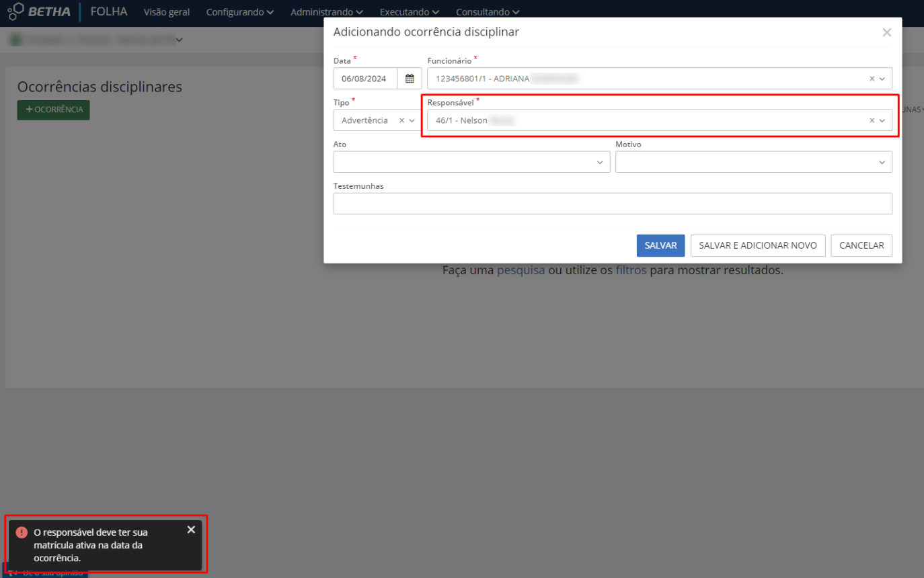The width and height of the screenshot is (924, 578).
Task: Expand the Tipo dropdown arrow
Action: pyautogui.click(x=412, y=120)
